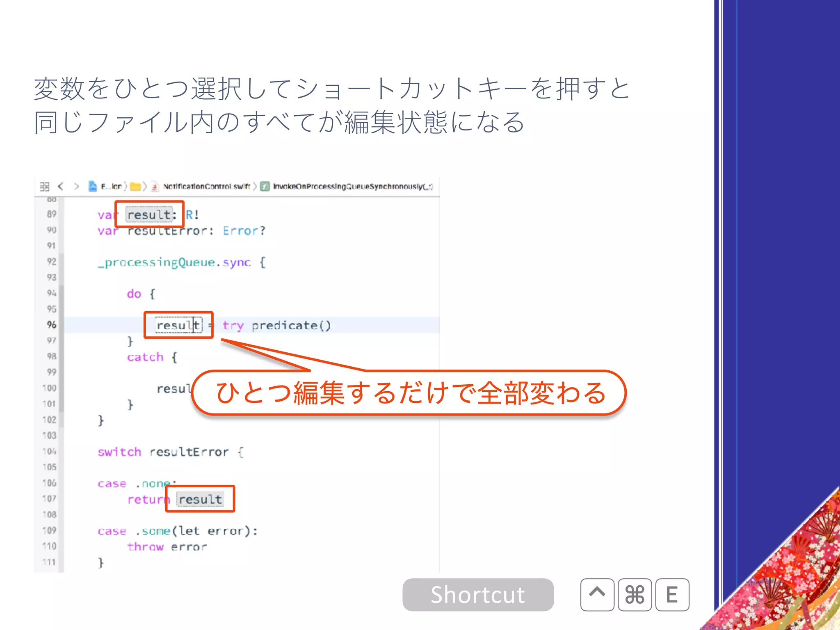
Task: Click catch keyword on line 98
Action: (145, 357)
